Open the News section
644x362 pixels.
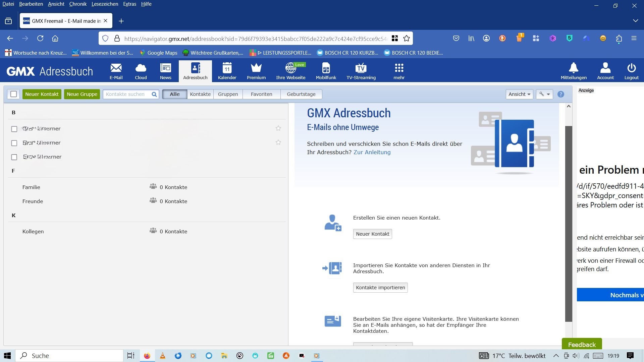pyautogui.click(x=166, y=71)
